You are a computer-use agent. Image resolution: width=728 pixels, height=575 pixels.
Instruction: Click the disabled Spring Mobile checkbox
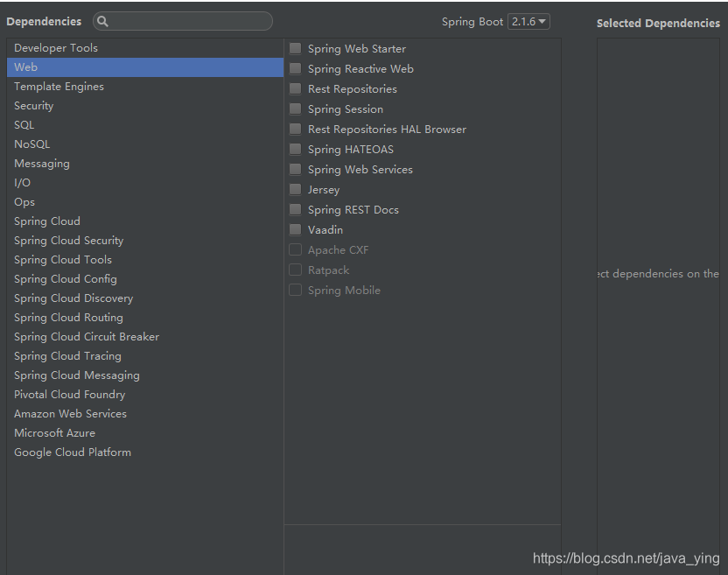[x=295, y=290]
